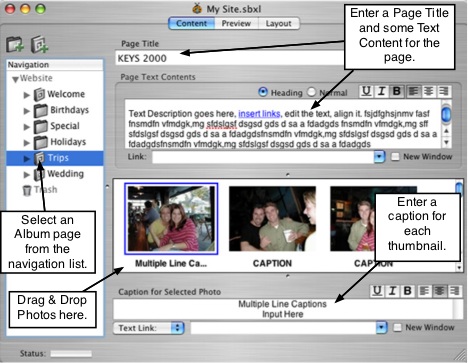
Task: Click the insert links hyperlink
Action: (259, 114)
